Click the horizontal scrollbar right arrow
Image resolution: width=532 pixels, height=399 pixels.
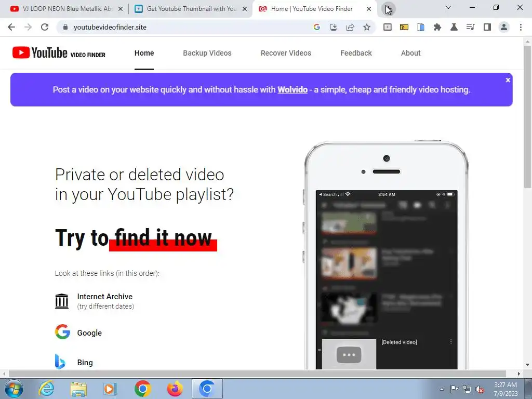click(519, 374)
